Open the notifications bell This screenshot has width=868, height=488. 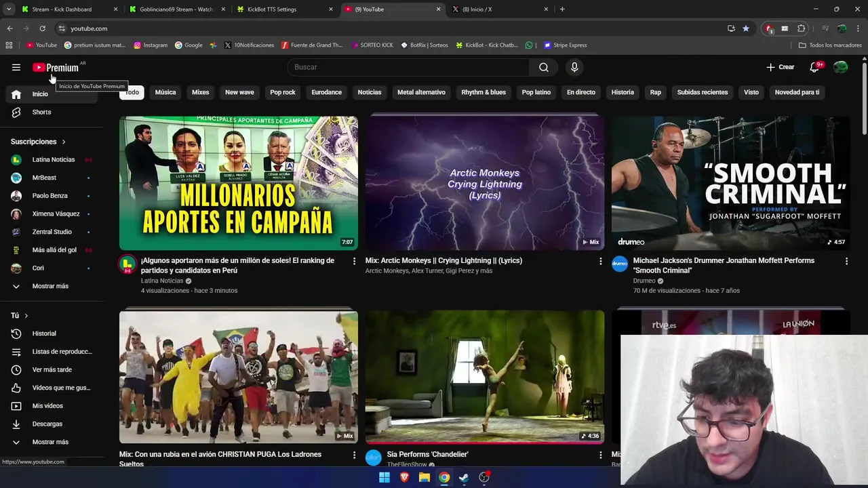pos(815,67)
